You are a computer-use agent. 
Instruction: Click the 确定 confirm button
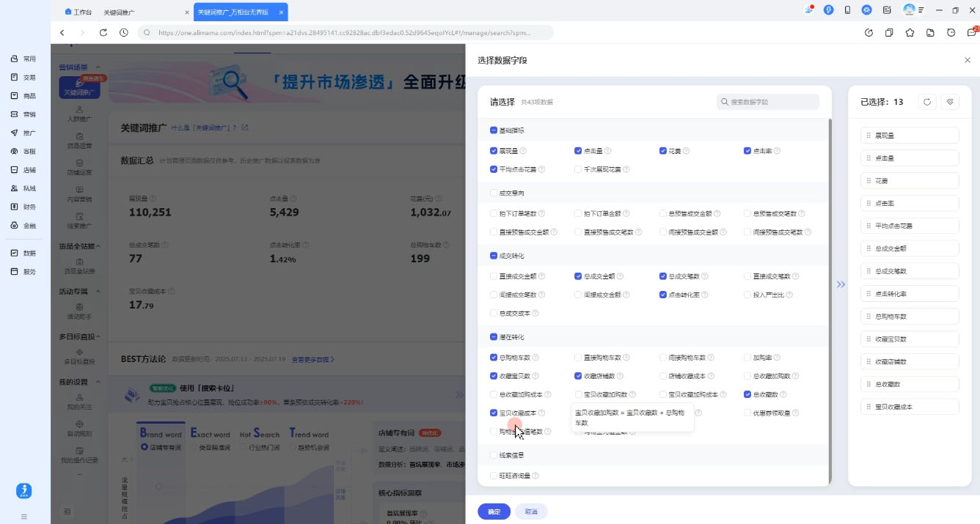pos(494,512)
